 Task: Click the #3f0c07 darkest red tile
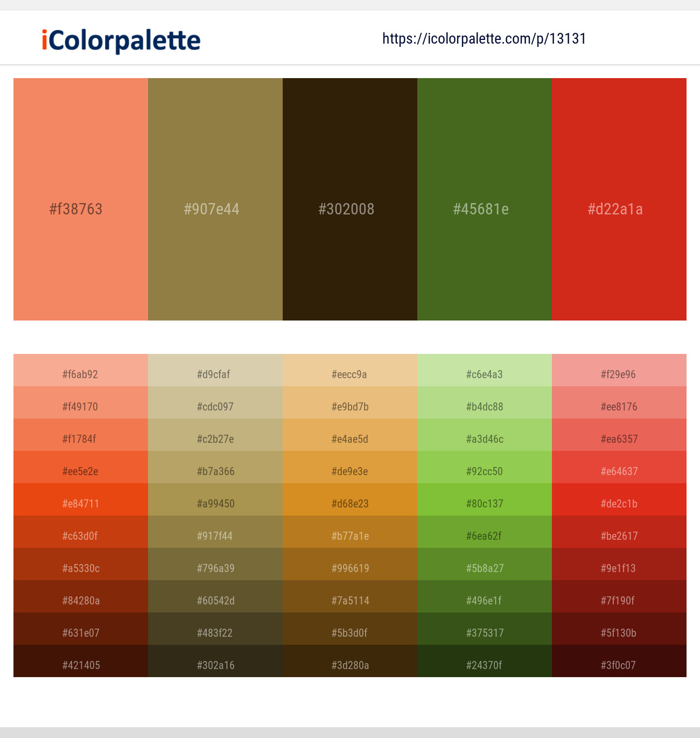point(618,665)
